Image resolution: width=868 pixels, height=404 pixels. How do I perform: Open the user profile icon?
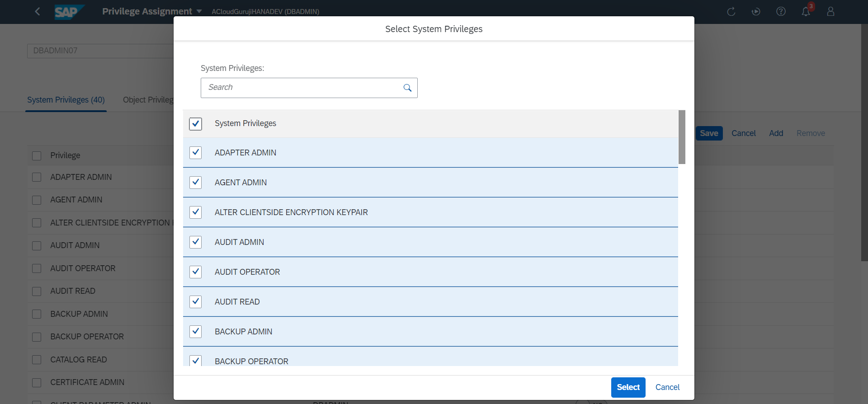[x=830, y=12]
